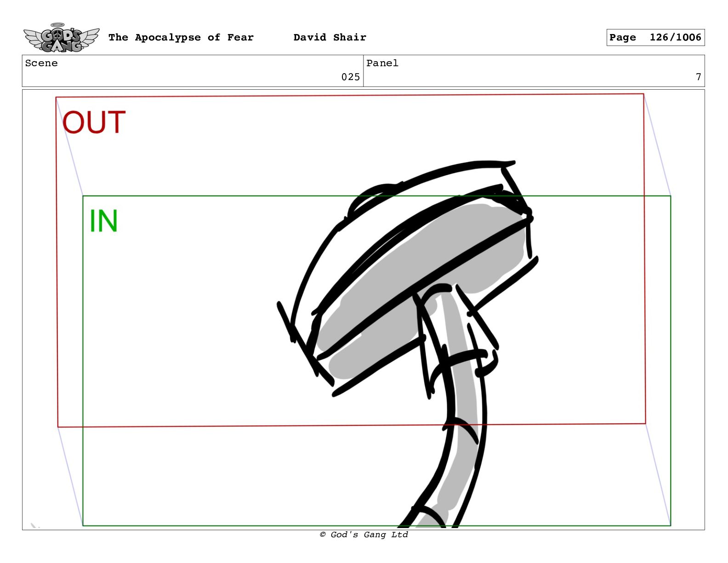Click the '© God's Gang Ltd' footer
The image size is (728, 563).
(x=364, y=534)
